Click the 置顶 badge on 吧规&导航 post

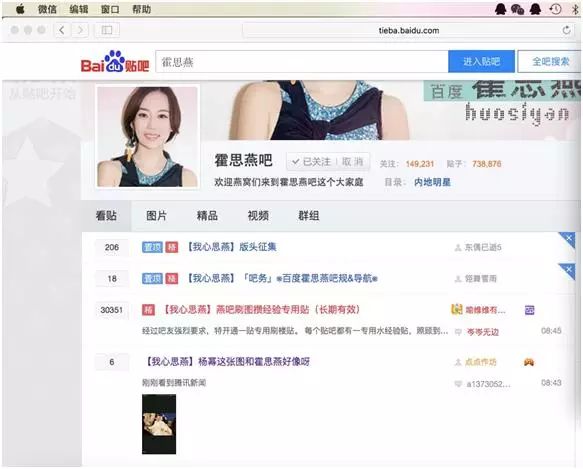click(x=152, y=278)
